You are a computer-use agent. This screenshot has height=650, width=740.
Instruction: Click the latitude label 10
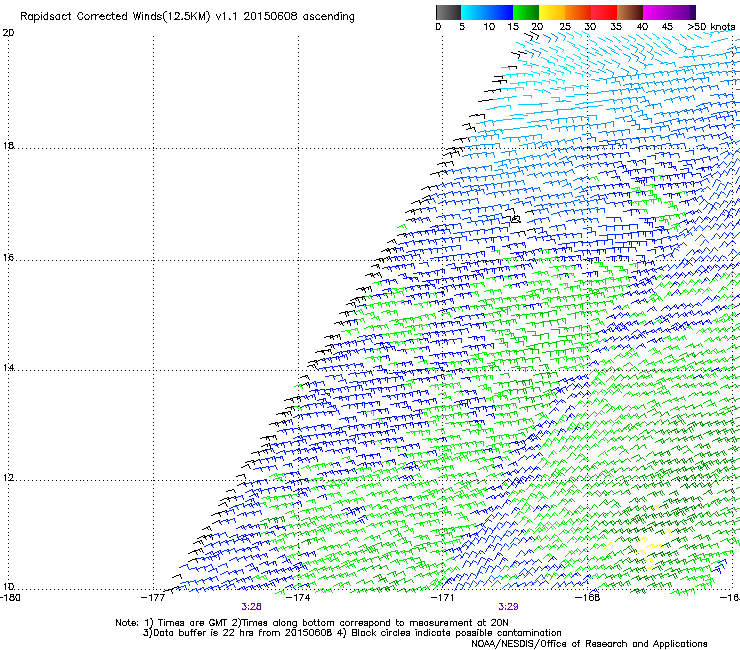[x=8, y=587]
